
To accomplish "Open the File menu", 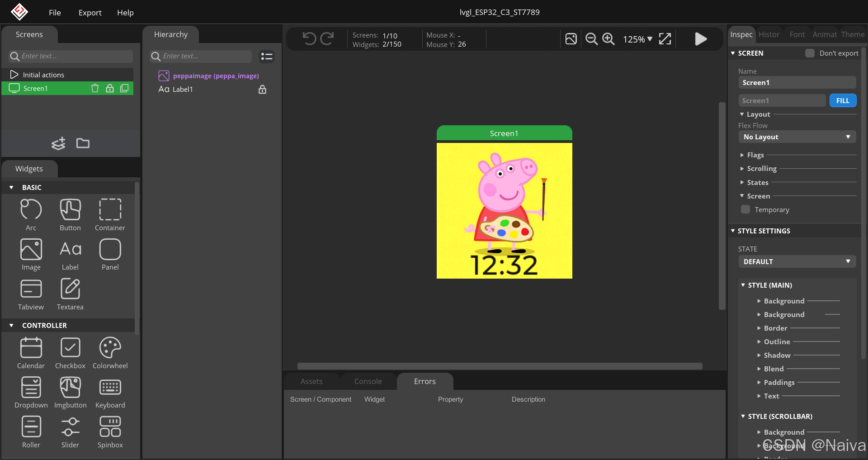I will 55,13.
